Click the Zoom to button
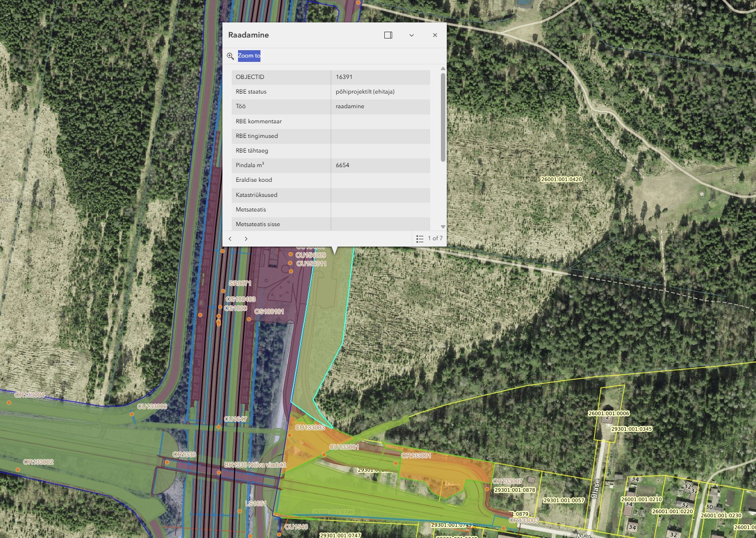The image size is (756, 538). point(249,56)
